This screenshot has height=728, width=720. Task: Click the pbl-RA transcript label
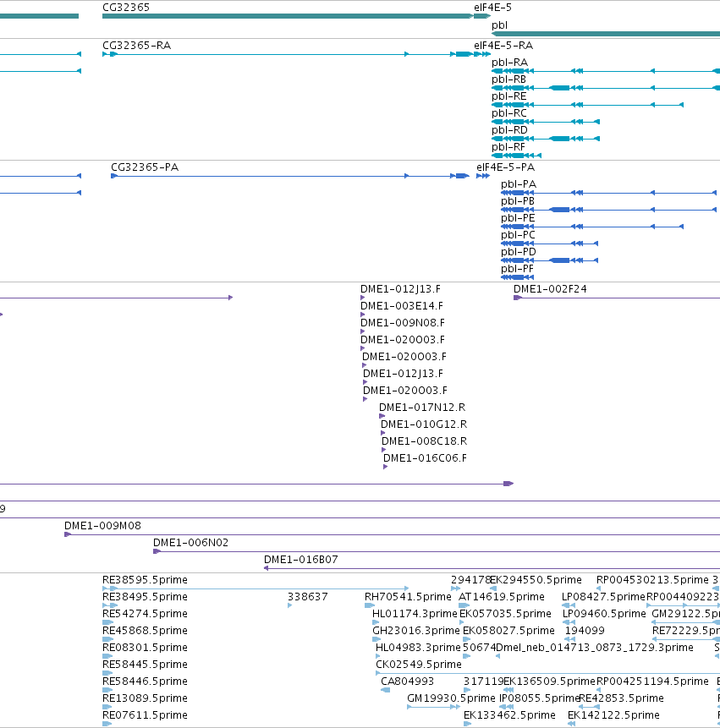tap(509, 63)
